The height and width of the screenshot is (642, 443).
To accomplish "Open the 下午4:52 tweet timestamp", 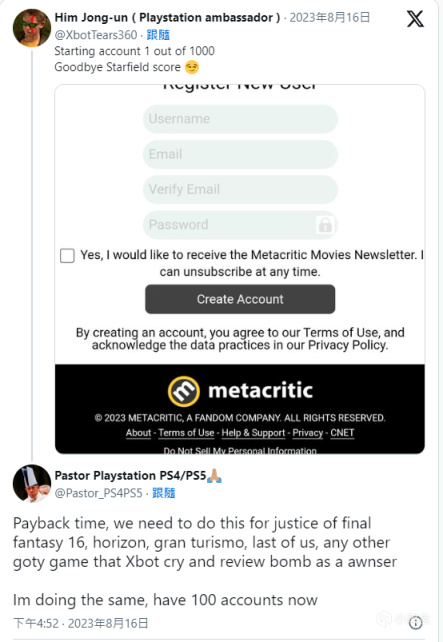I will click(36, 623).
